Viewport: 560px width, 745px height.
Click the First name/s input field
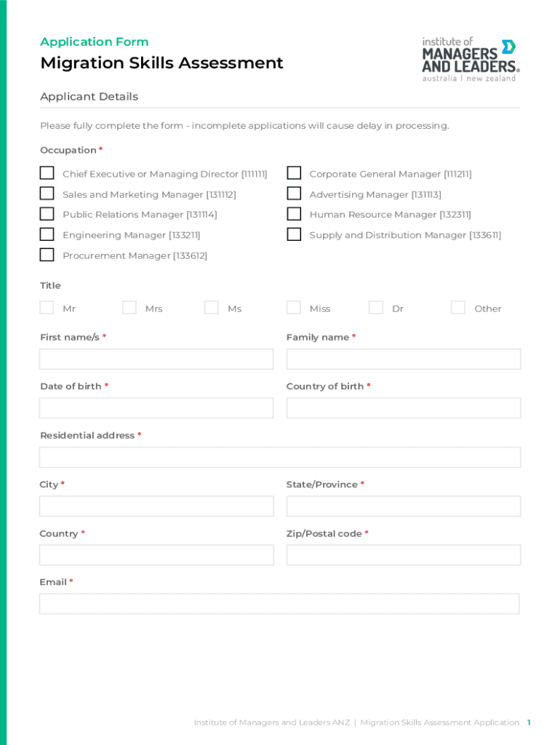click(x=156, y=359)
